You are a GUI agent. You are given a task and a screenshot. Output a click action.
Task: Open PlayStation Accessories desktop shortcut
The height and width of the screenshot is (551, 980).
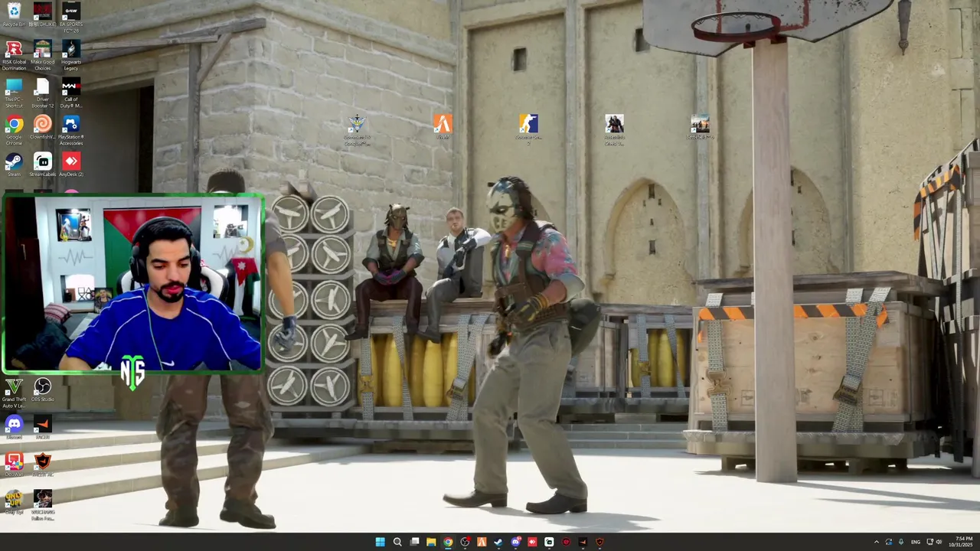click(x=71, y=130)
